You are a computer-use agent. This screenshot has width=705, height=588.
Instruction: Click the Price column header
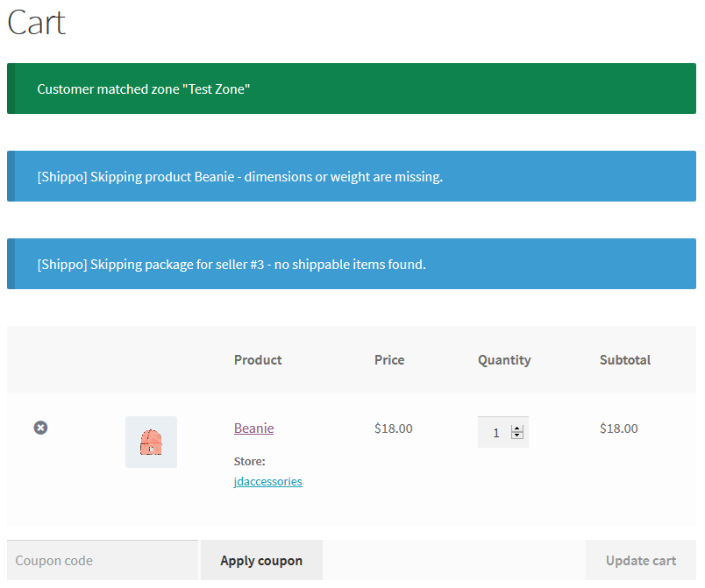point(389,360)
